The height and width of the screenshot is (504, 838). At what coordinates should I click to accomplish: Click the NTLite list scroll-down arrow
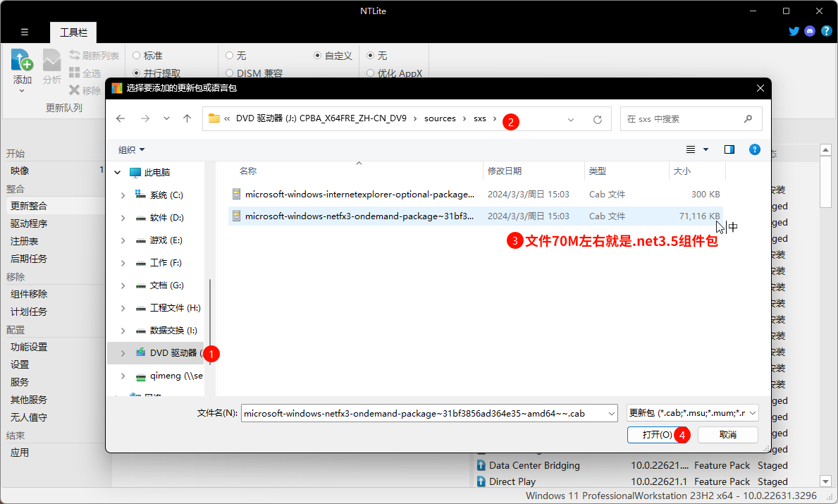(826, 481)
